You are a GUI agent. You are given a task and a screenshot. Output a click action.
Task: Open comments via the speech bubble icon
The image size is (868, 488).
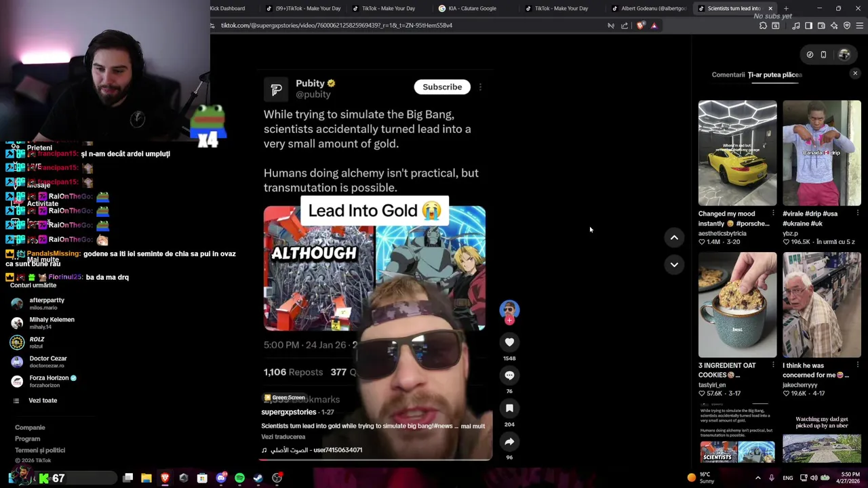[509, 375]
